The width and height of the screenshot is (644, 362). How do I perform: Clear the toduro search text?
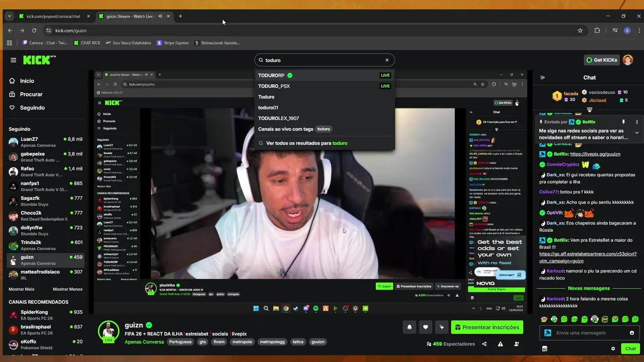point(387,60)
